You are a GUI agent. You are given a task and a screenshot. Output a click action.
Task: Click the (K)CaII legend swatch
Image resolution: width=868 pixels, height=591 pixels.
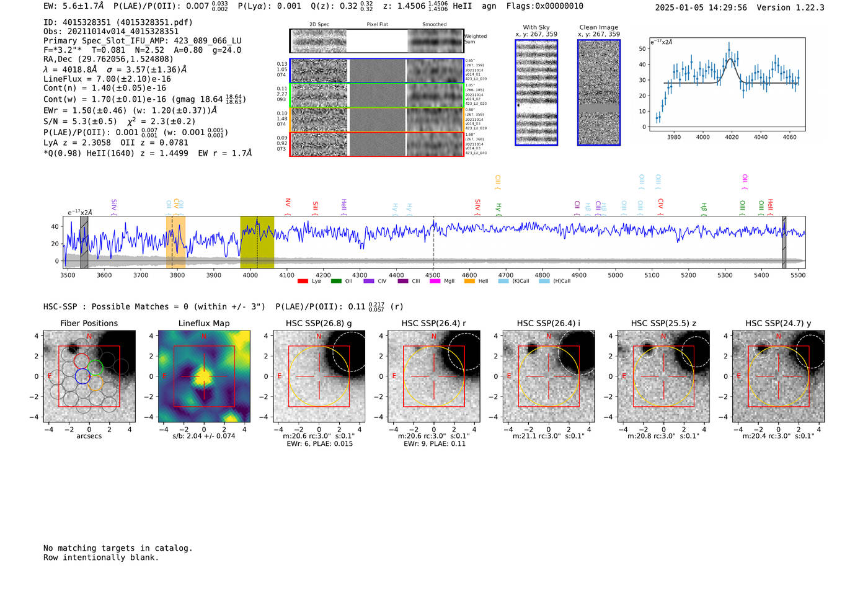503,282
